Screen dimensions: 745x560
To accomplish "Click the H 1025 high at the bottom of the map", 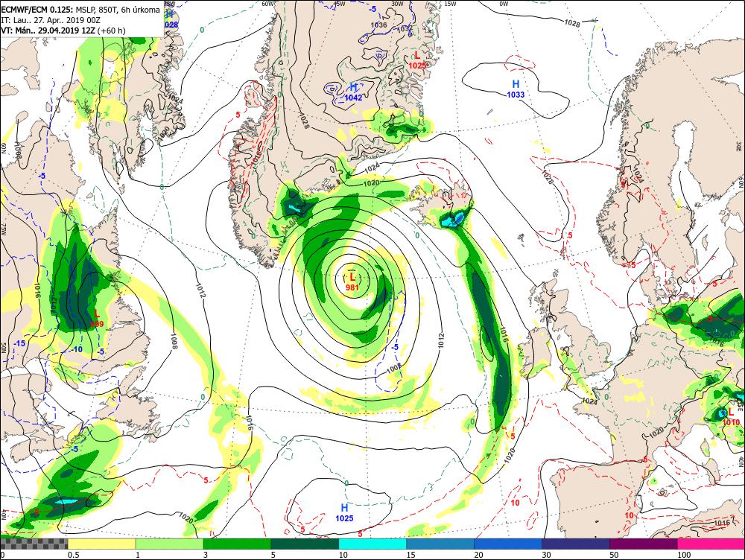I will 344,513.
